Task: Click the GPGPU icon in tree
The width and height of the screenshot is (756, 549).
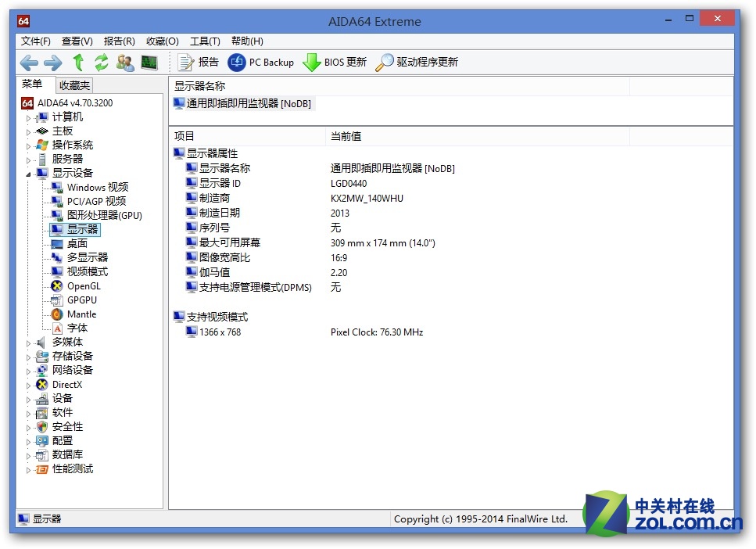Action: 57,300
